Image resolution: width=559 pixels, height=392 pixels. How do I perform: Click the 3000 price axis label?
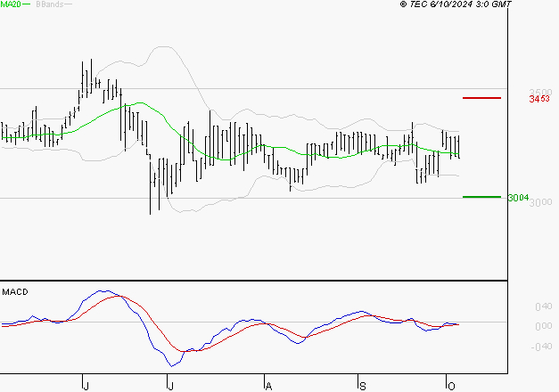tap(541, 202)
